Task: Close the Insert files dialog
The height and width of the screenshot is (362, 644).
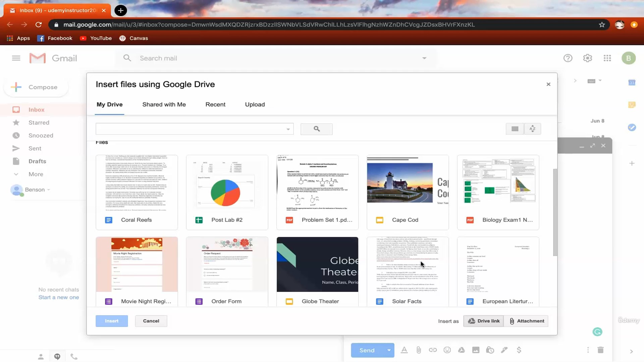Action: (548, 84)
